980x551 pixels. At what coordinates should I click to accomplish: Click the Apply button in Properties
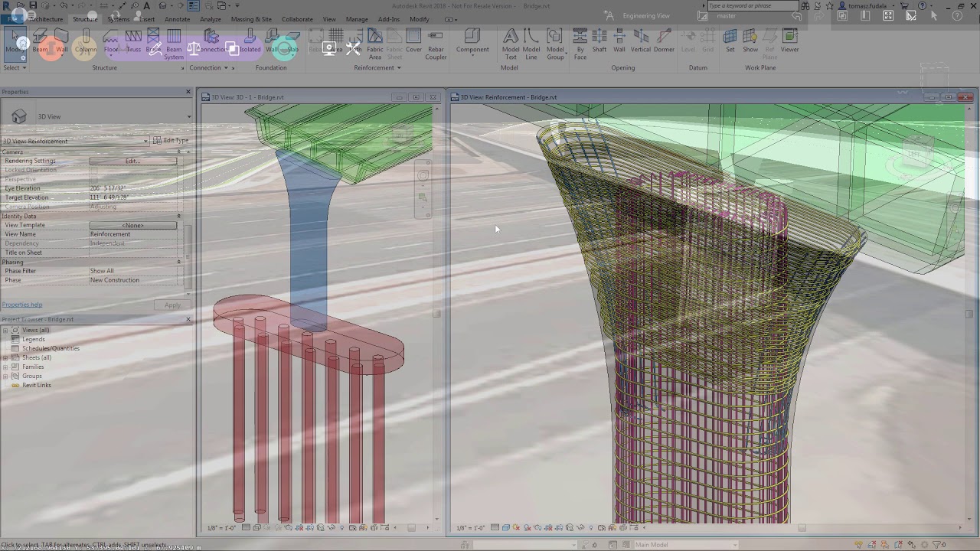click(172, 305)
